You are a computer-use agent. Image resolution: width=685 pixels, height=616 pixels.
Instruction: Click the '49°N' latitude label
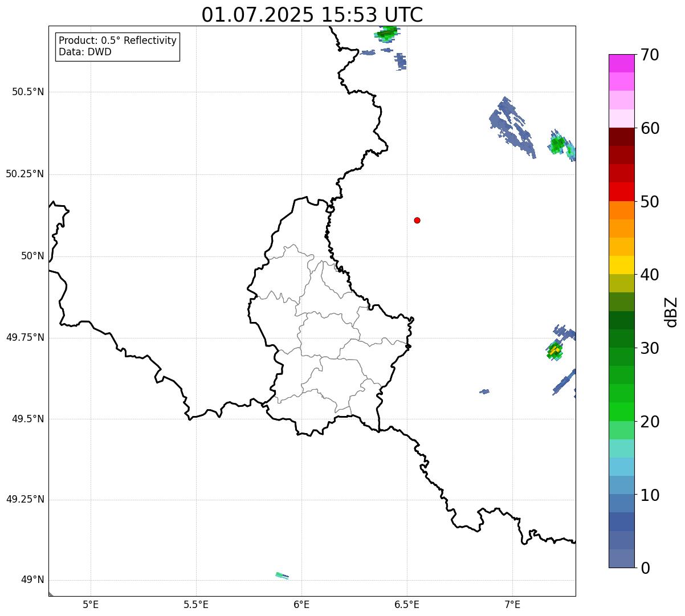[x=32, y=580]
